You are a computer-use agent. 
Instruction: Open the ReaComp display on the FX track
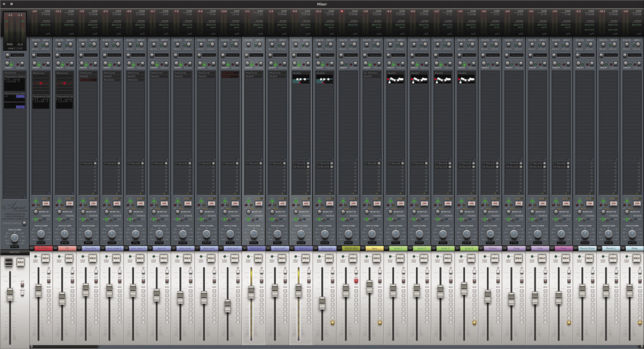(64, 84)
